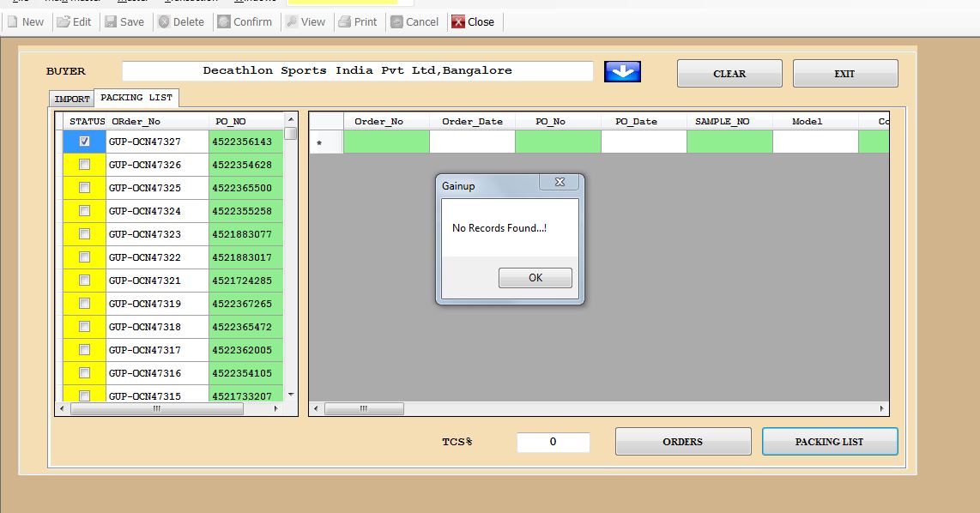
Task: Click the red Close toolbar icon
Action: point(458,21)
